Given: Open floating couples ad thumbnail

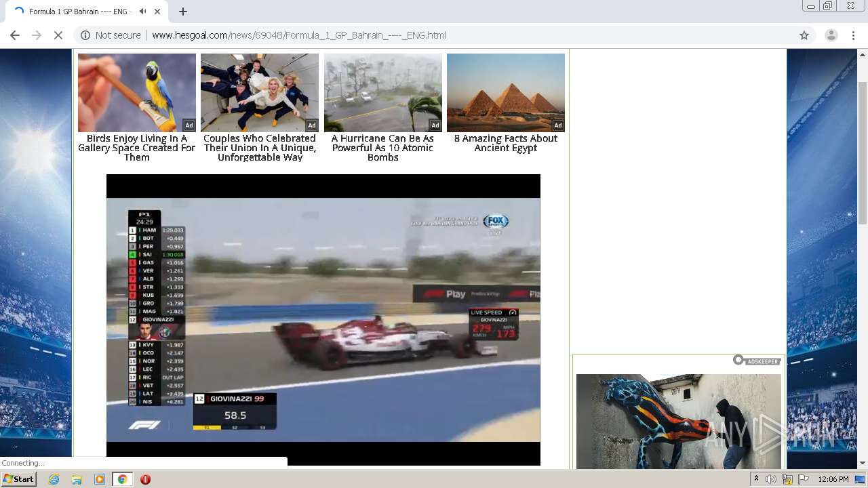Looking at the screenshot, I should 260,93.
